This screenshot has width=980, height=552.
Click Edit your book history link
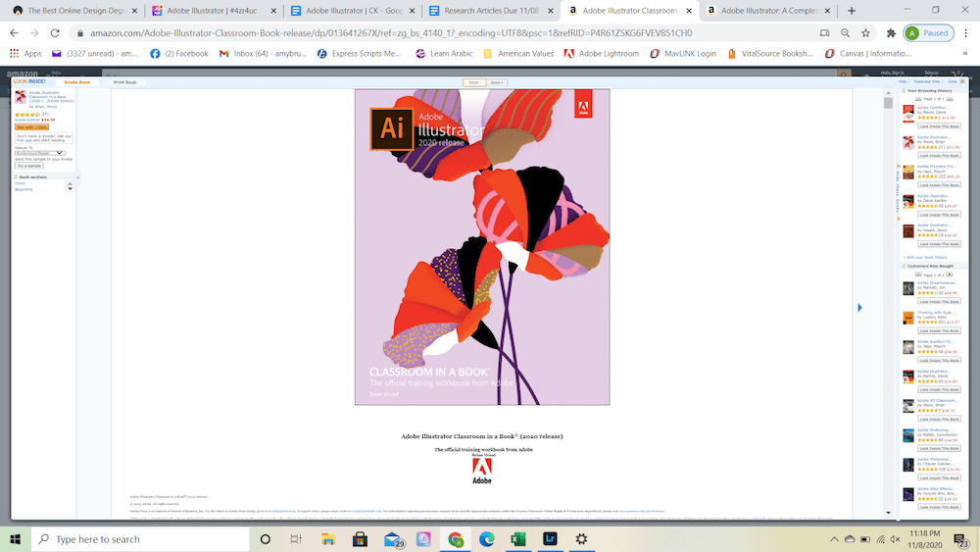point(927,257)
